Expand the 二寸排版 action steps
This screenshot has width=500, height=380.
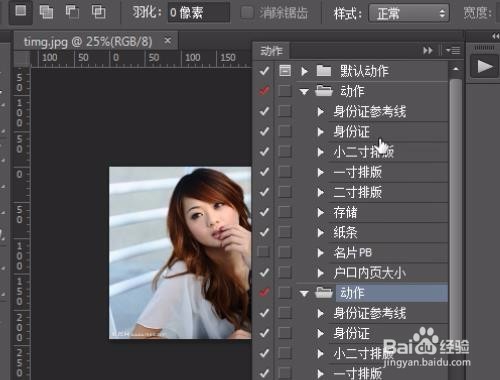[321, 192]
